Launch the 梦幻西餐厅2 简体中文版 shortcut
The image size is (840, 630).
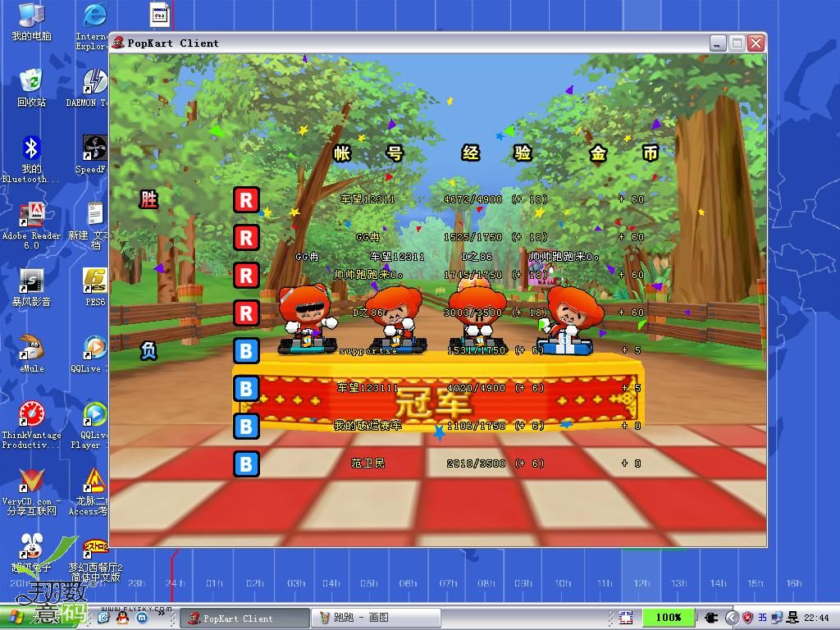(95, 559)
